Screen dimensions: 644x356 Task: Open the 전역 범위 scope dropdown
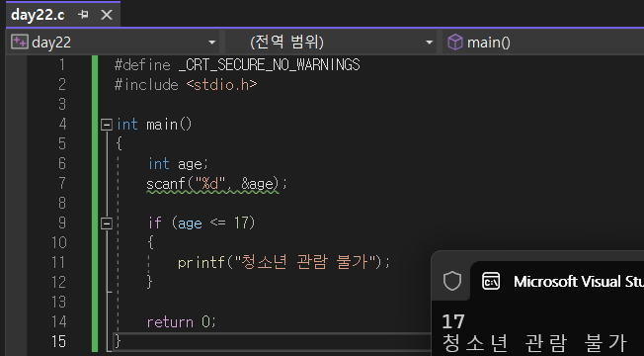[x=430, y=42]
